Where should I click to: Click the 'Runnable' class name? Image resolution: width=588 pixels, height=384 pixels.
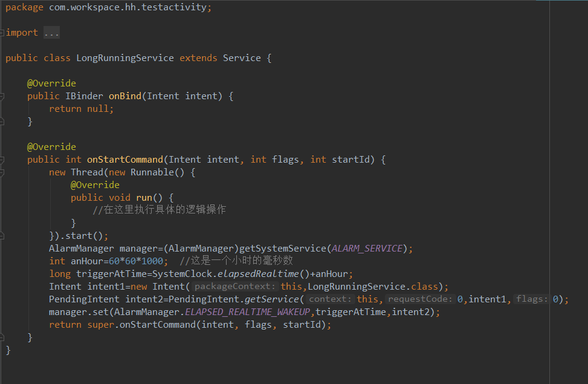coord(152,172)
